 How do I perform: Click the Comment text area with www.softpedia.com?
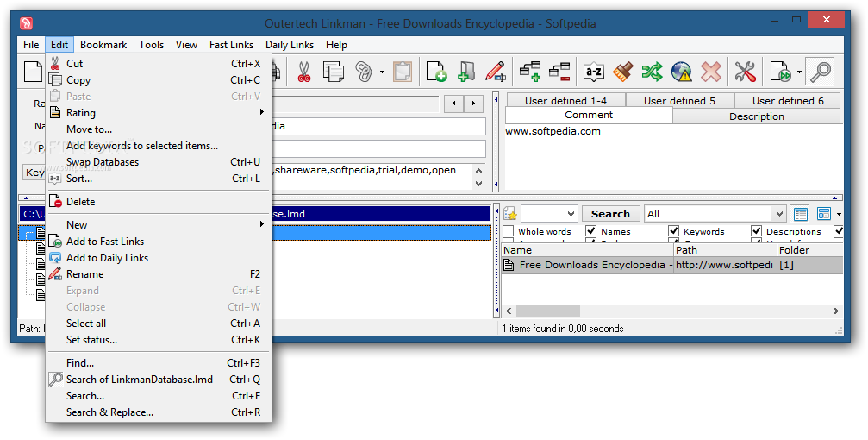point(672,157)
